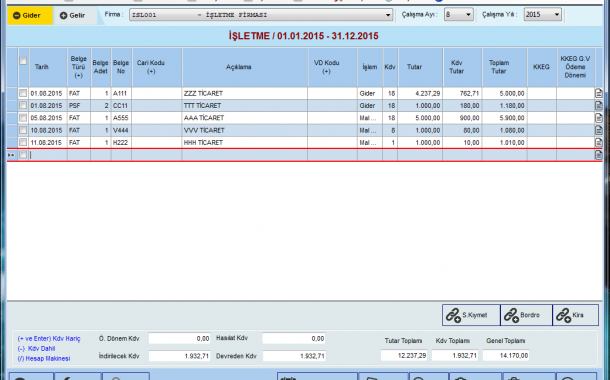The image size is (610, 380).
Task: Click the Tarih cell of the empty new row
Action: point(48,155)
